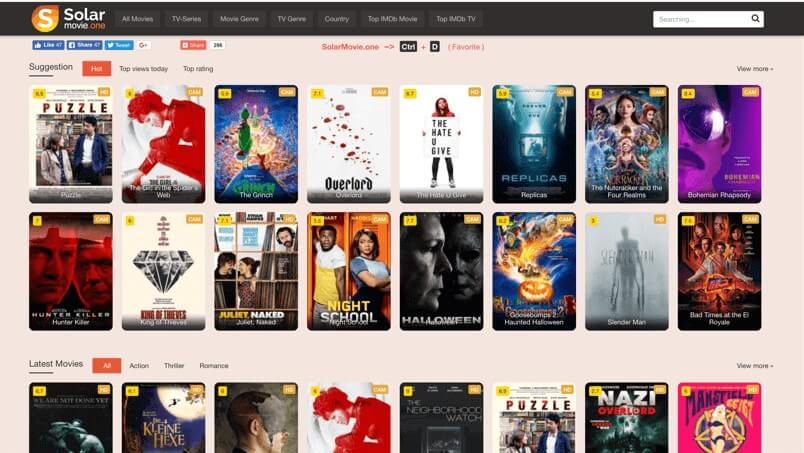
Task: Click inside the Searching input field
Action: pyautogui.click(x=700, y=19)
